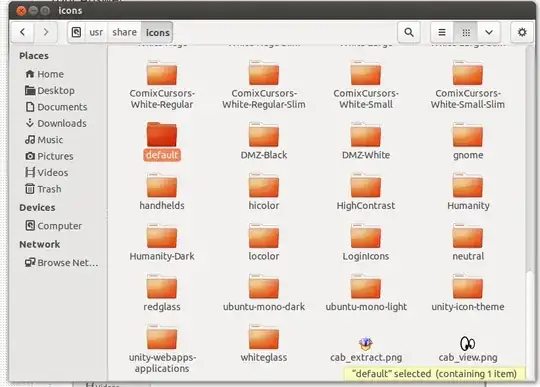Image resolution: width=540 pixels, height=387 pixels.
Task: Select the whiteglass folder
Action: coord(264,344)
